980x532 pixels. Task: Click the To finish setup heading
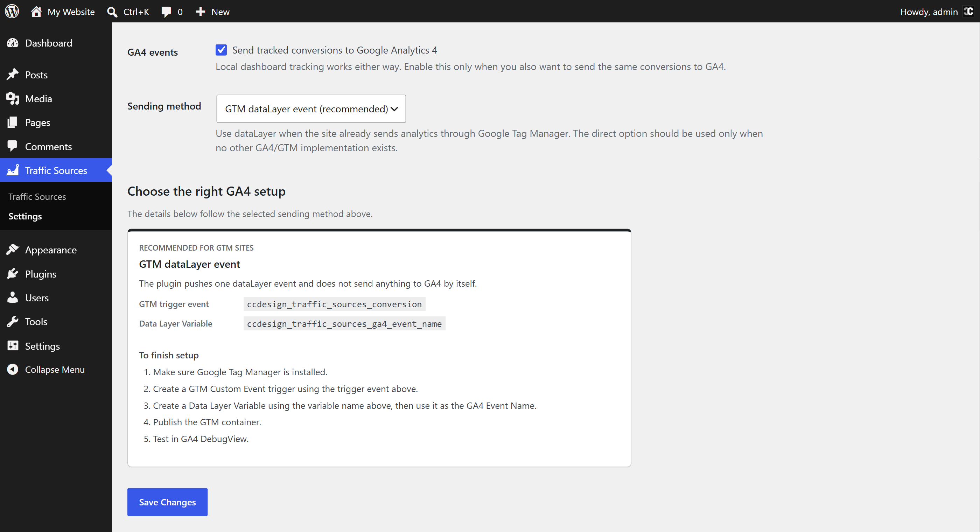coord(169,355)
